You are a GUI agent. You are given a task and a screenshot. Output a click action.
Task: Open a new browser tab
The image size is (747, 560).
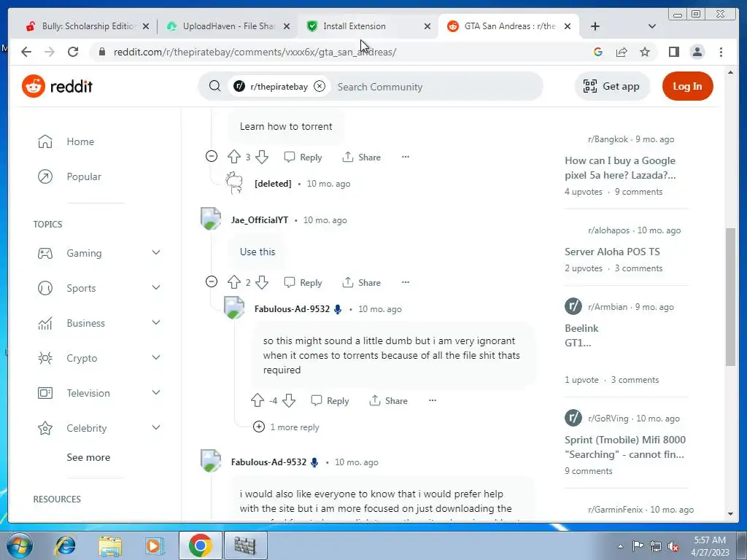tap(595, 26)
